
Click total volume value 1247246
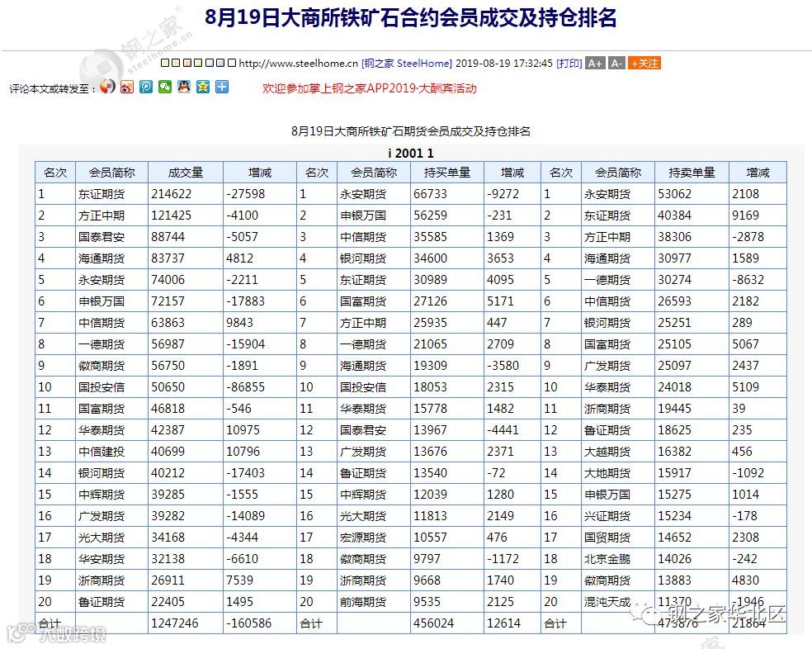coord(175,623)
